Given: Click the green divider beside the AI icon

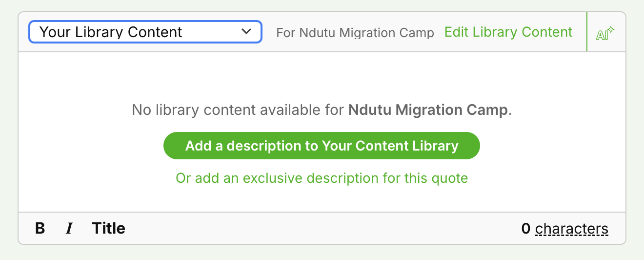Looking at the screenshot, I should (x=587, y=32).
